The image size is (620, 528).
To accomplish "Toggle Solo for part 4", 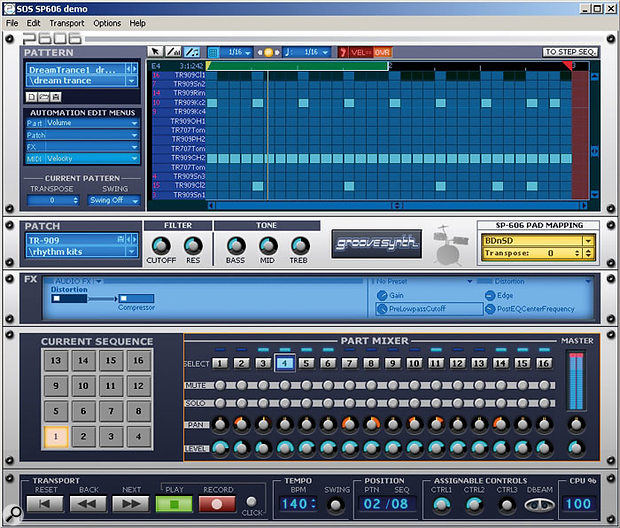I will click(x=285, y=403).
